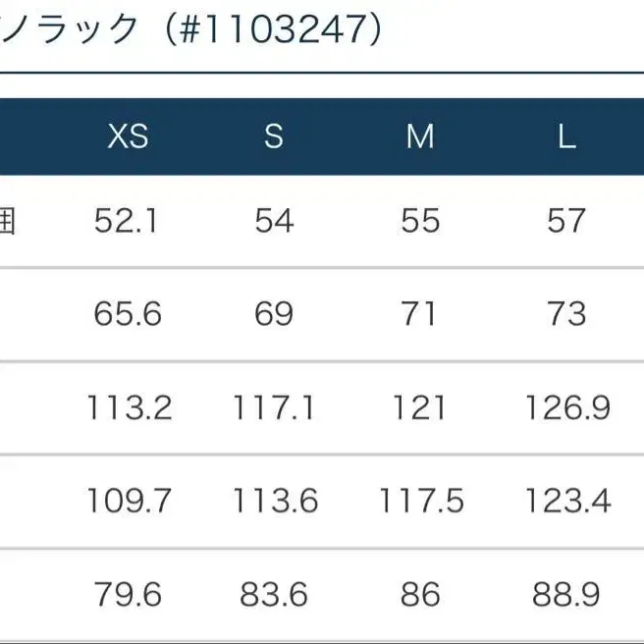This screenshot has width=644, height=644.
Task: Click the 83.6 value in bottom row
Action: click(x=274, y=594)
